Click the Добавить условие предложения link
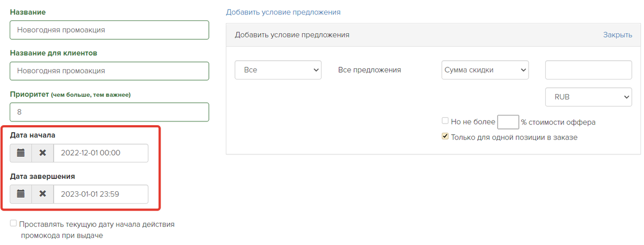The width and height of the screenshot is (644, 245). 283,12
